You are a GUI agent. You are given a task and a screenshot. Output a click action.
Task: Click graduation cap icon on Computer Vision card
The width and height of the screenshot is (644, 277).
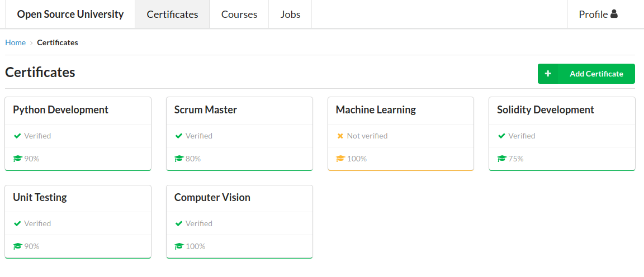179,246
